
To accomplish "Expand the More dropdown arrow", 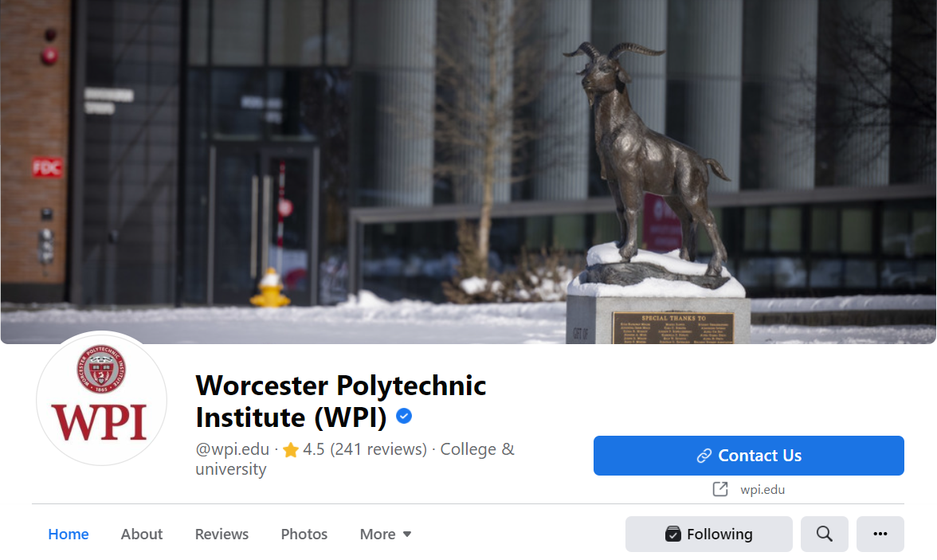I will tap(407, 535).
